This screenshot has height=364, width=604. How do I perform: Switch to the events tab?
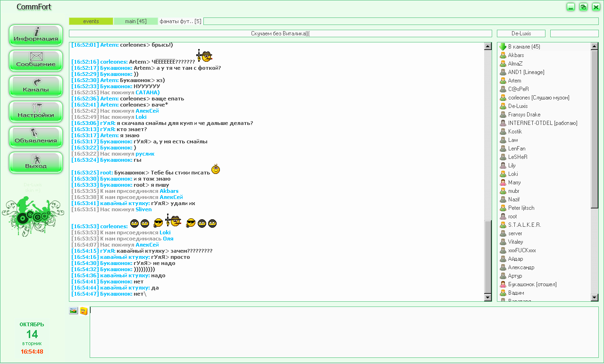point(91,21)
